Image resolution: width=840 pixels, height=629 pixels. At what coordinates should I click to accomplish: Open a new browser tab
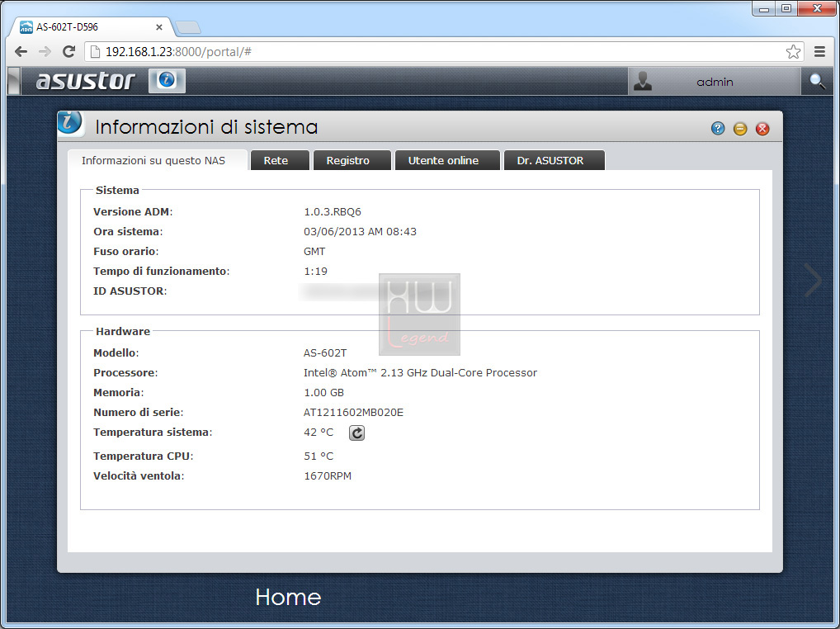pos(188,26)
